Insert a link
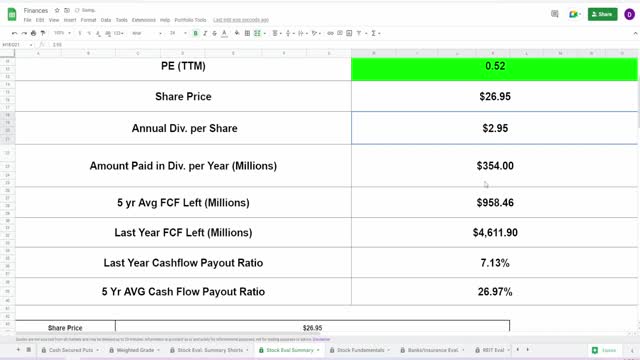This screenshot has width=640, height=360. pyautogui.click(x=330, y=33)
